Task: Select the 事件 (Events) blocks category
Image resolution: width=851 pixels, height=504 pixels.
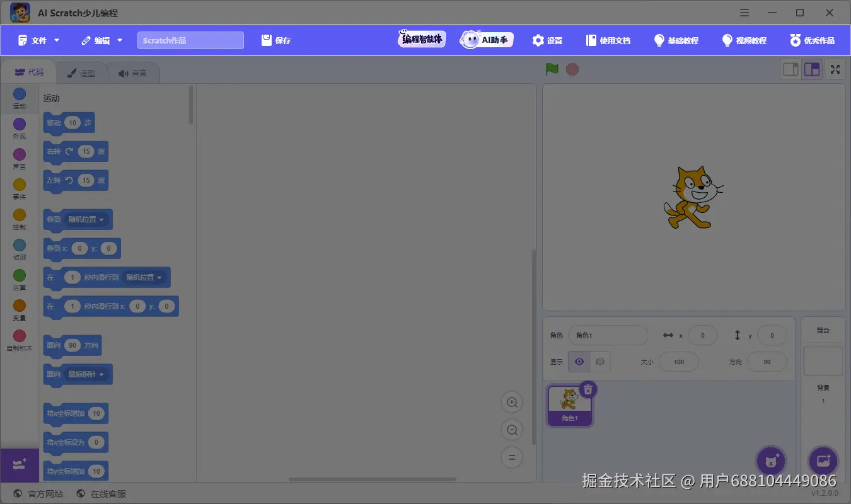Action: pos(19,188)
